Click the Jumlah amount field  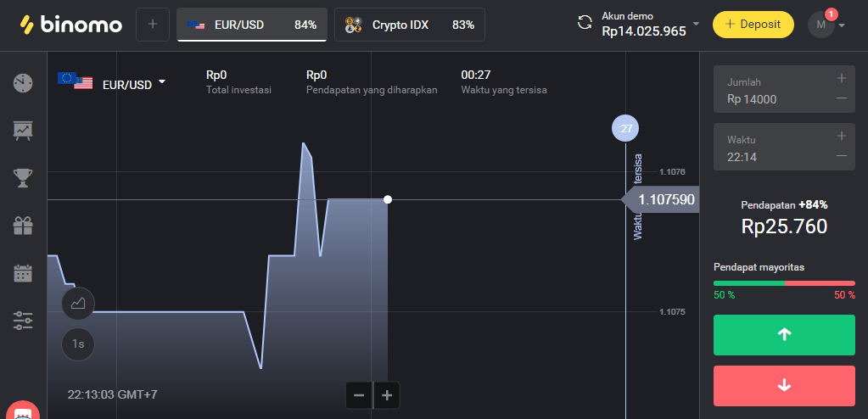coord(784,89)
